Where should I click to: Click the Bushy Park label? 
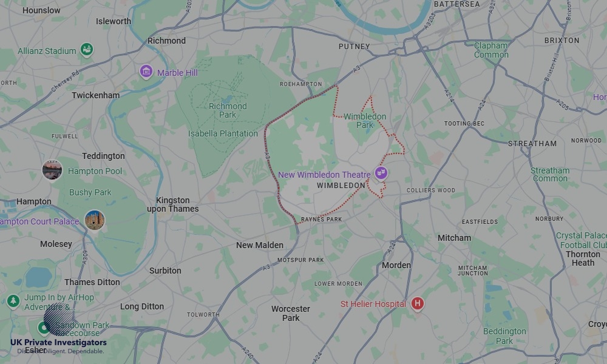pos(90,192)
